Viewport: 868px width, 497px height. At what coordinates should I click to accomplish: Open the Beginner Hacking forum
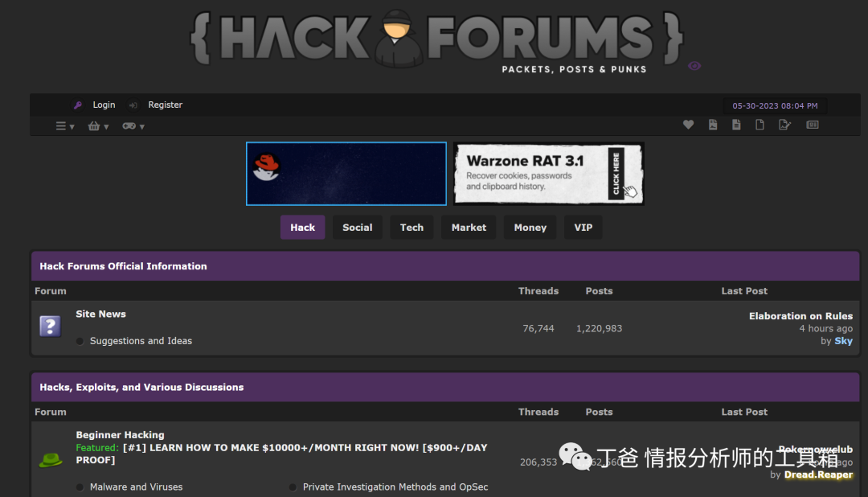pyautogui.click(x=120, y=435)
